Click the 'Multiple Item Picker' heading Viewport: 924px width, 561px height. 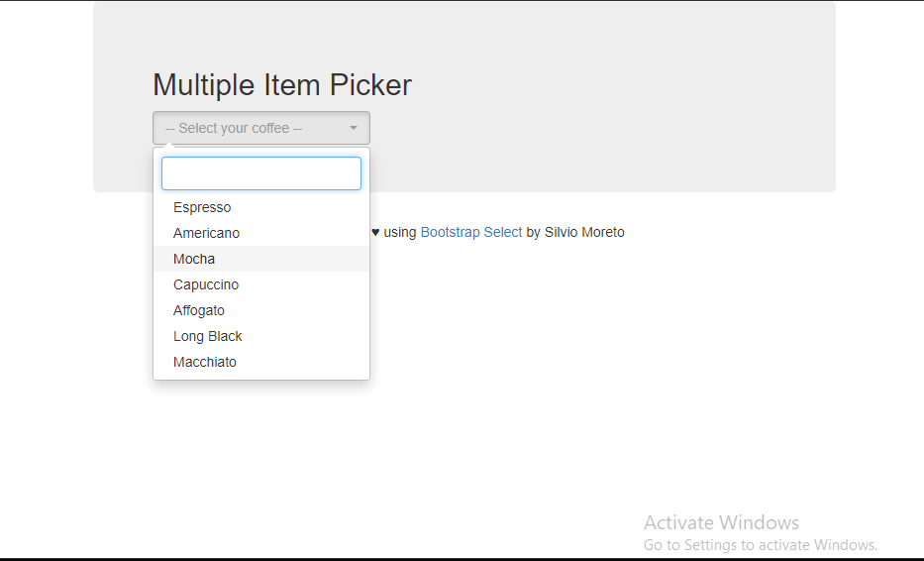pos(281,85)
